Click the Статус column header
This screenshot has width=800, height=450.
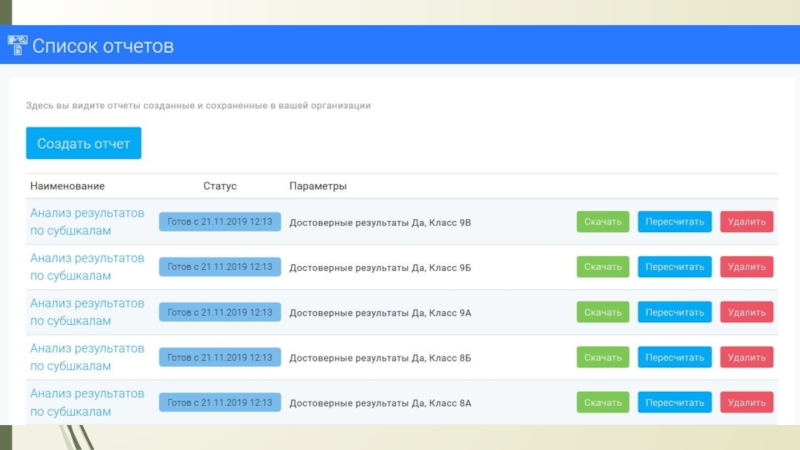point(220,186)
